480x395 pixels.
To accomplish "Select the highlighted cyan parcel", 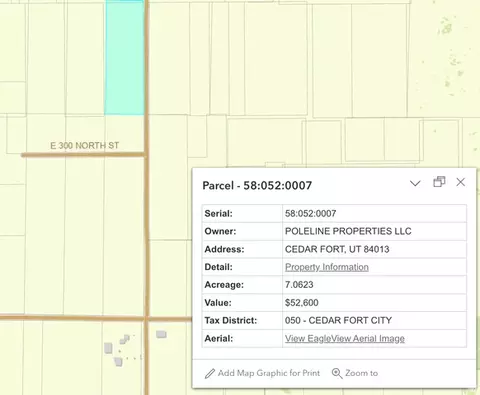I will point(124,58).
